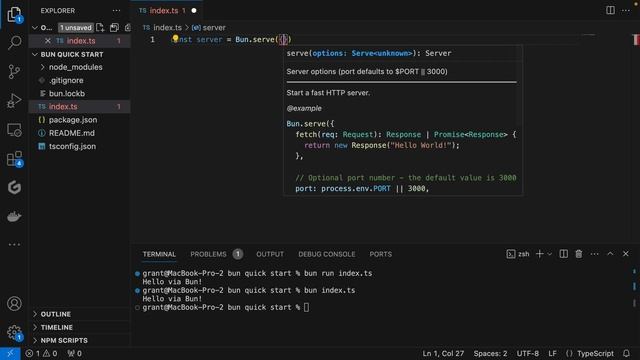Open the Extensions view icon
The height and width of the screenshot is (360, 640).
14,159
